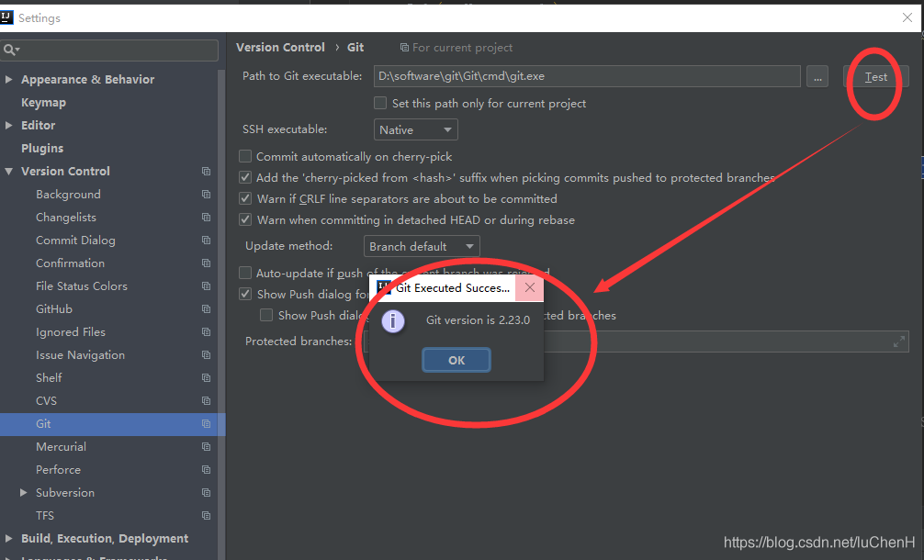Click the Test button for Git executable
The image size is (924, 560).
click(x=875, y=76)
